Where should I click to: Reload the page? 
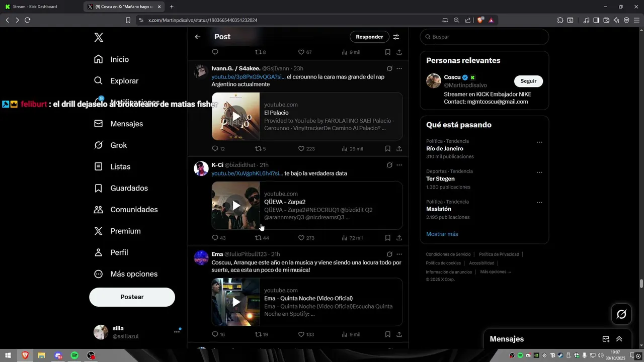click(x=27, y=20)
